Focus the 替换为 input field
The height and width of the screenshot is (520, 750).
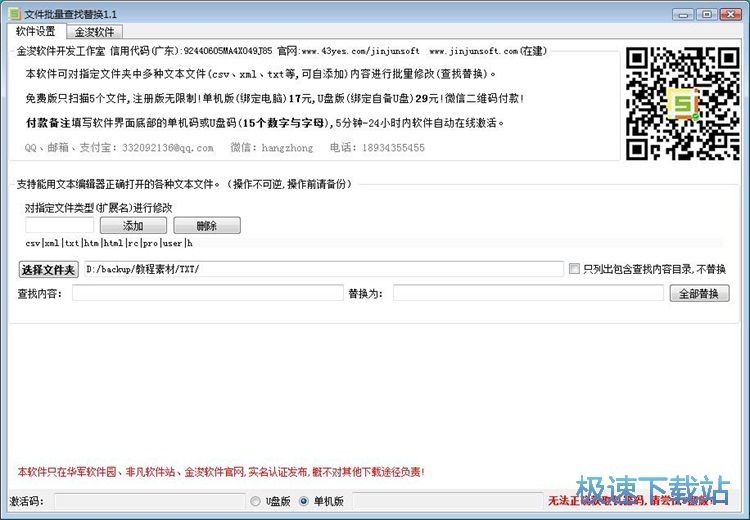528,293
